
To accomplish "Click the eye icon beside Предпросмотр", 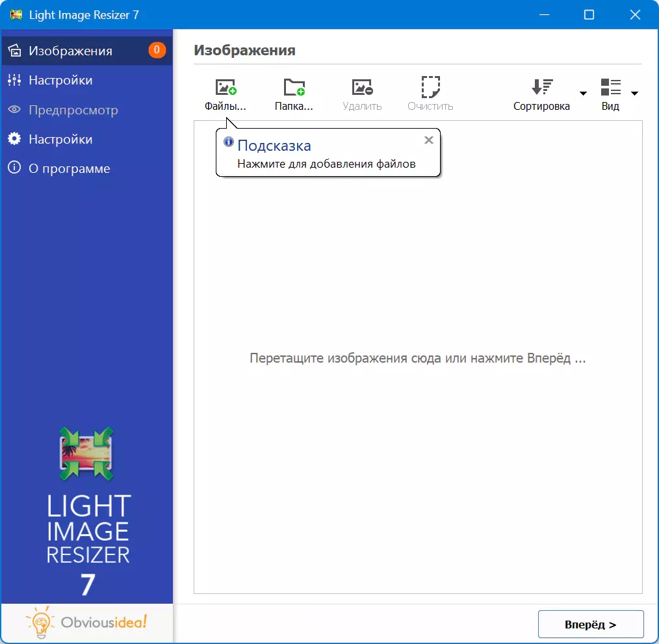I will [14, 110].
